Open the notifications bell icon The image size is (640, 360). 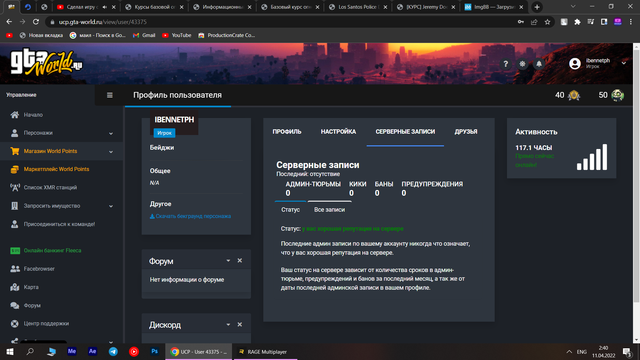pos(539,64)
